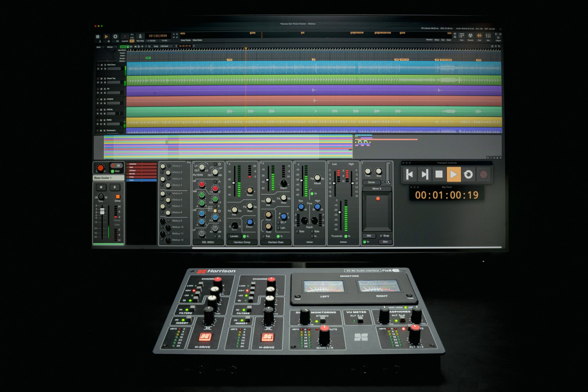
Task: Check the Exp box in Harrison Gate
Action: click(x=263, y=236)
